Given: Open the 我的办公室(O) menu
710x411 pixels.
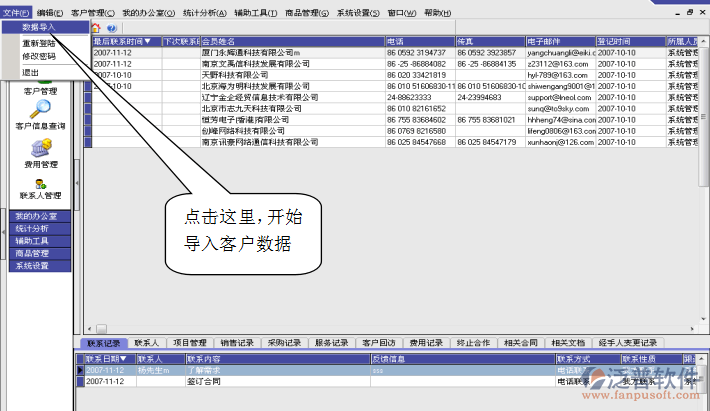Looking at the screenshot, I should coord(149,13).
